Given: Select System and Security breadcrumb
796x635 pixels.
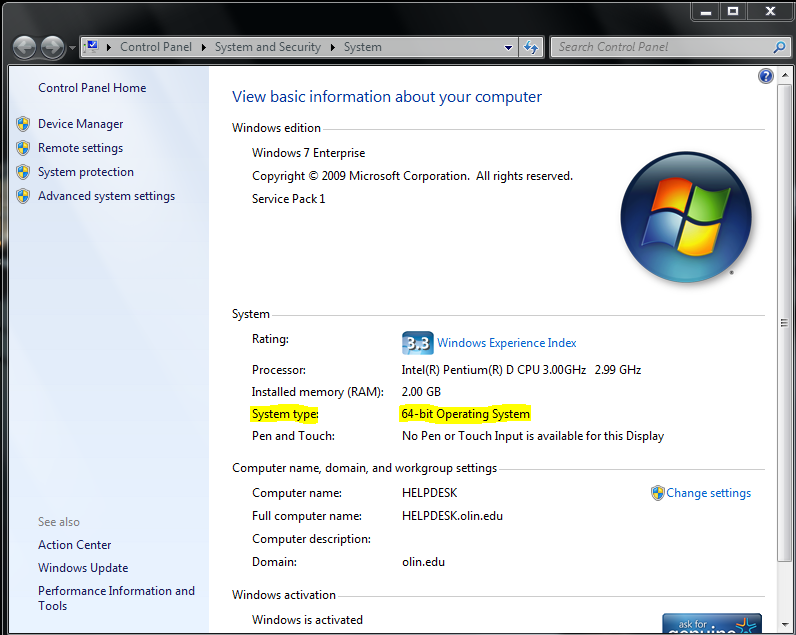Looking at the screenshot, I should [x=268, y=47].
